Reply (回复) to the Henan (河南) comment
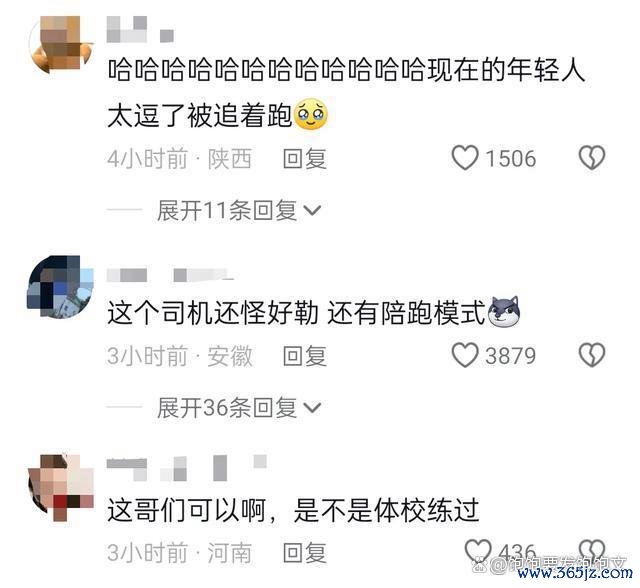Image resolution: width=640 pixels, height=588 pixels. click(x=305, y=553)
